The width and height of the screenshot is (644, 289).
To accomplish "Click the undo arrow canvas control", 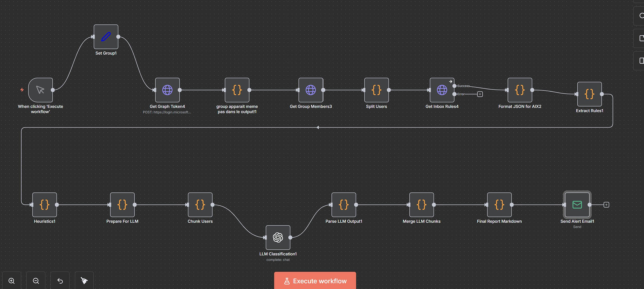I will click(x=60, y=281).
